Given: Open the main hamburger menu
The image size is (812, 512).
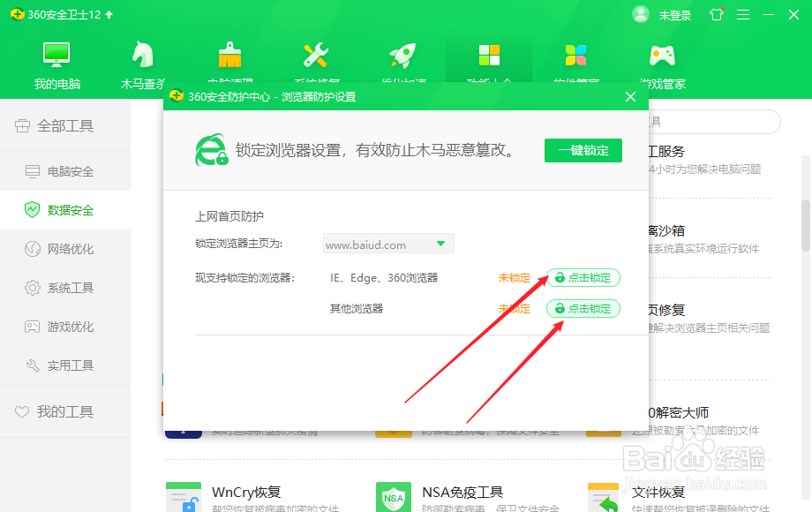Looking at the screenshot, I should [x=743, y=14].
